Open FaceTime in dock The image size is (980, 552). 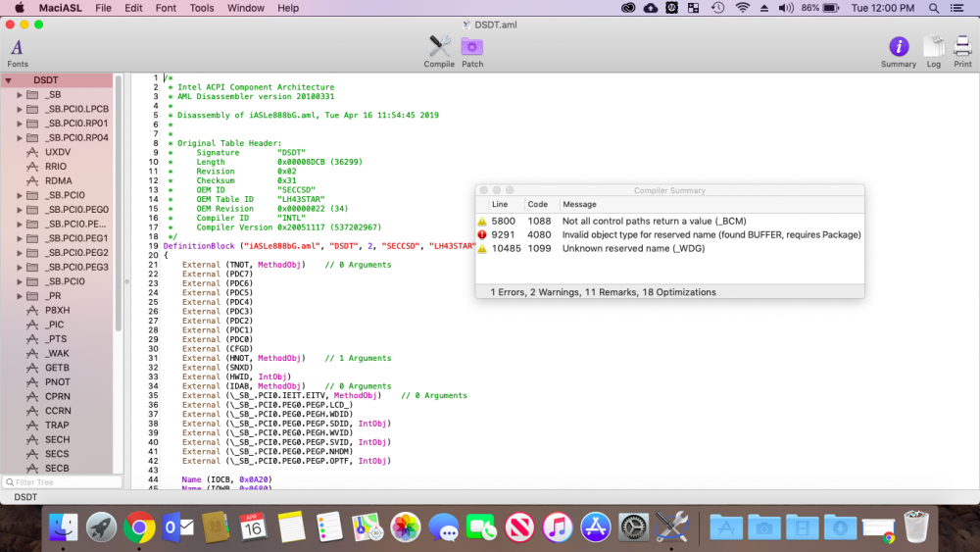pos(481,527)
